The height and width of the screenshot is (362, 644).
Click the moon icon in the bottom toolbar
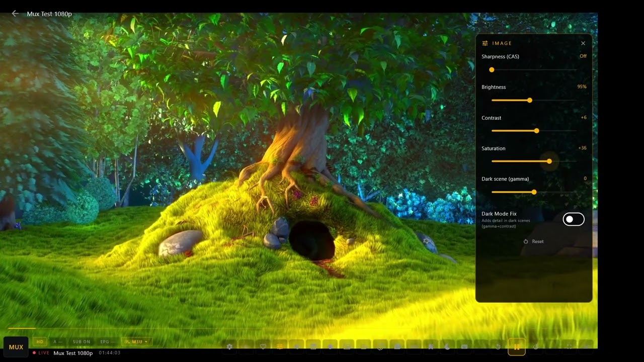(447, 346)
